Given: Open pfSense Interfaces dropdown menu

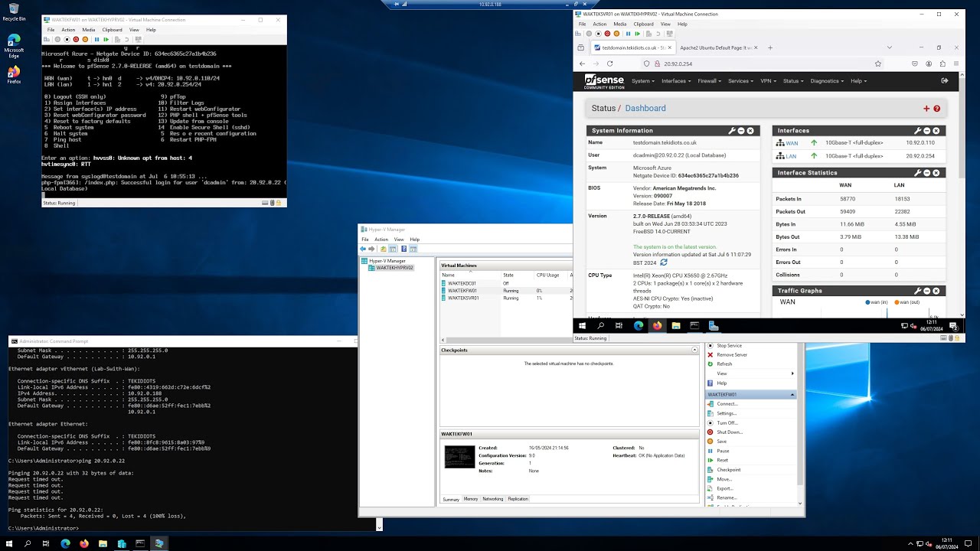Looking at the screenshot, I should point(676,80).
